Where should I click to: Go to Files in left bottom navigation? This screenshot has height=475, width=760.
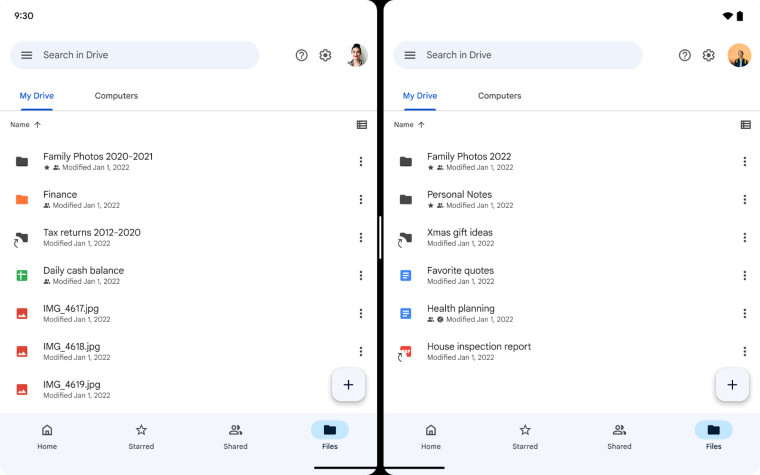330,436
